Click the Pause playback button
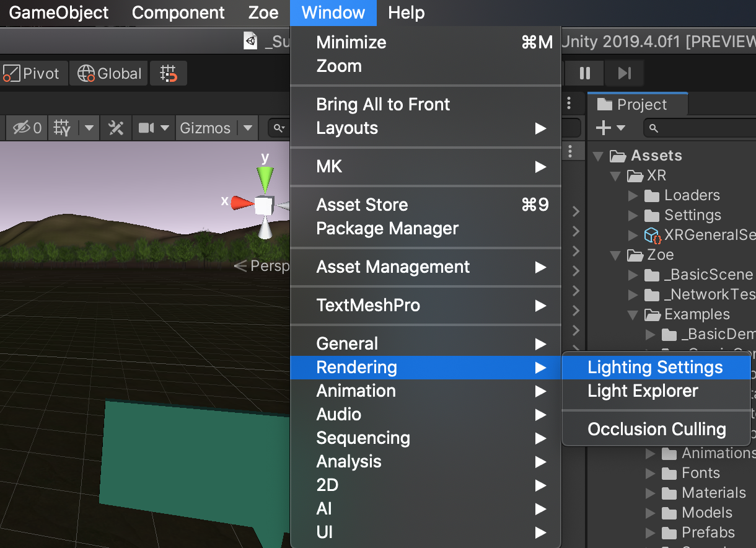The height and width of the screenshot is (548, 756). [584, 74]
